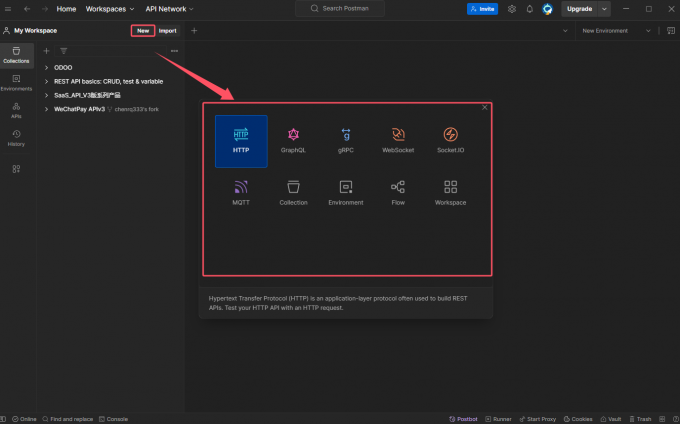This screenshot has width=680, height=424.
Task: Open the Trash
Action: [640, 419]
